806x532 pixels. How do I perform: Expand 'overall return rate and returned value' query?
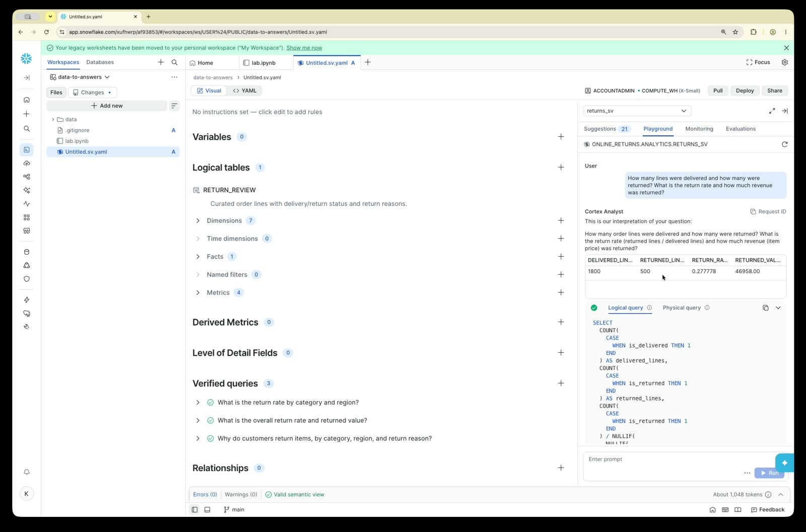[x=197, y=421]
